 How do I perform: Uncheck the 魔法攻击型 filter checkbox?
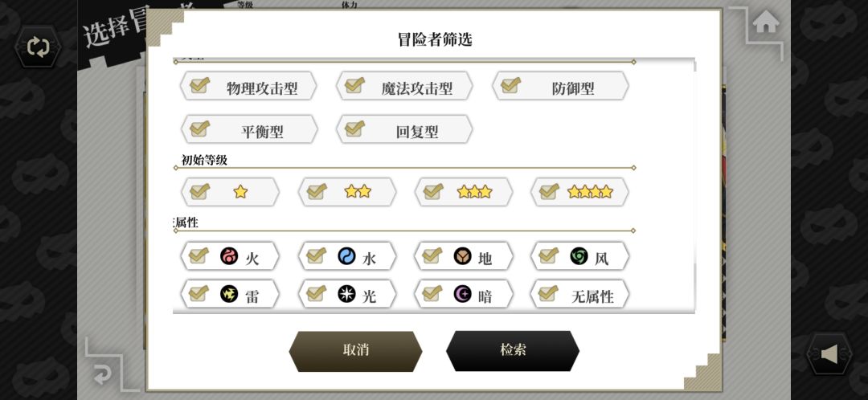click(354, 85)
